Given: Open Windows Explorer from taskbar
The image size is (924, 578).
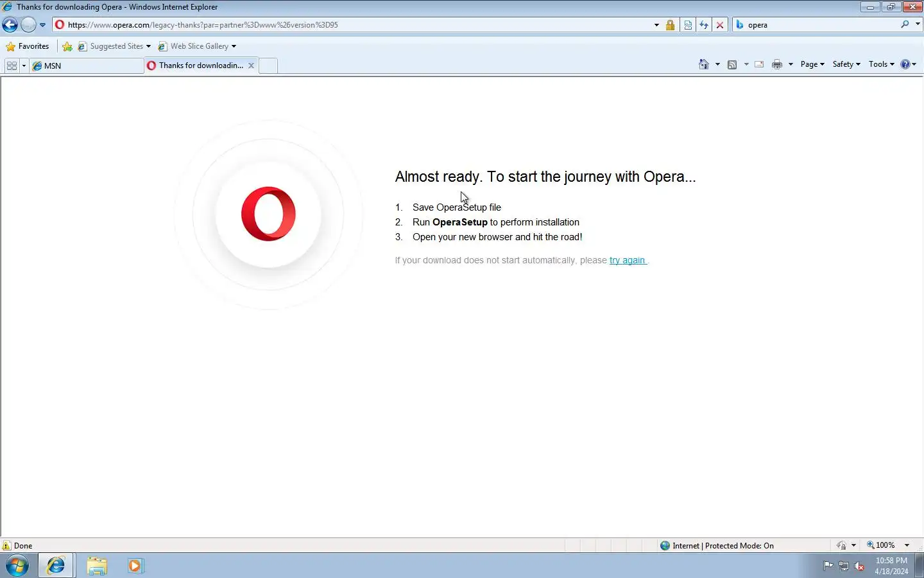Looking at the screenshot, I should (97, 566).
